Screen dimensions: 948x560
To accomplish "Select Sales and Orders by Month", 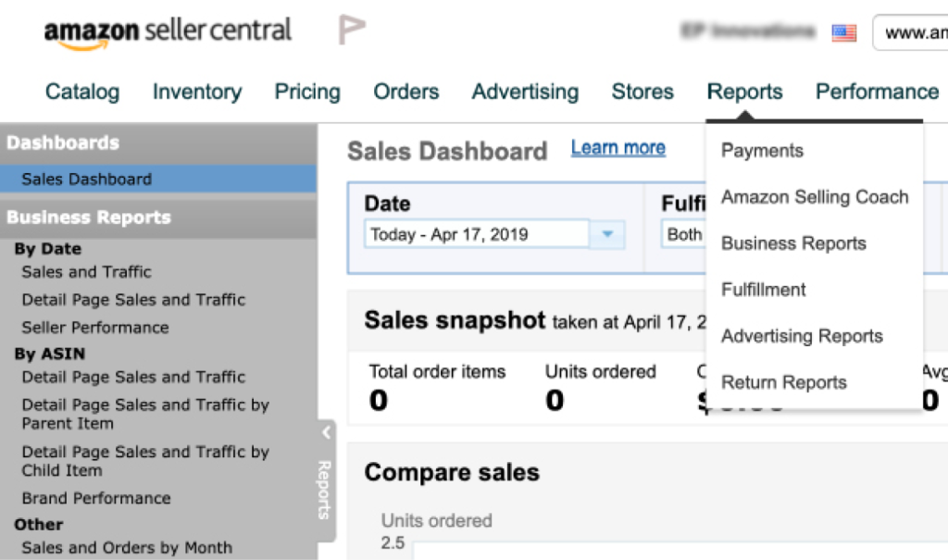I will click(x=128, y=547).
